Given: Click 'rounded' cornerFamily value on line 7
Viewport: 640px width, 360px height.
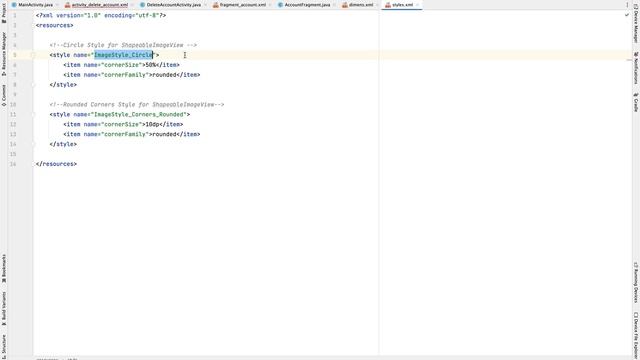Looking at the screenshot, I should (x=164, y=75).
